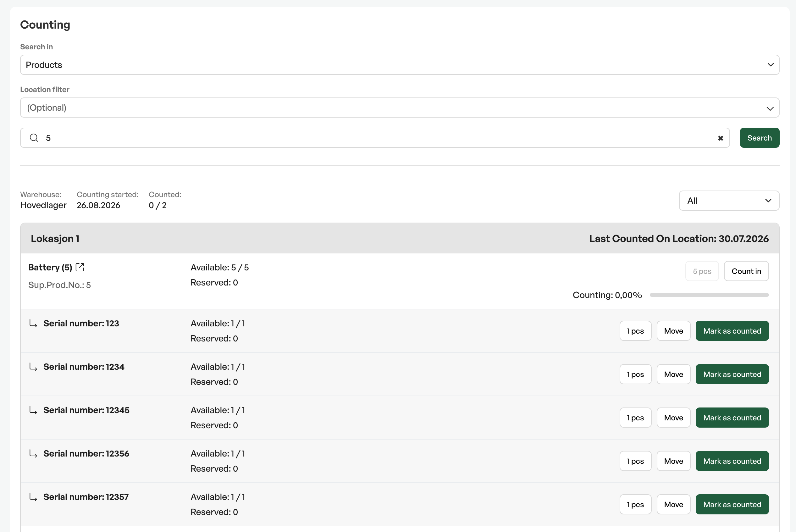Open the All status filter dropdown
This screenshot has height=532, width=796.
pyautogui.click(x=729, y=201)
